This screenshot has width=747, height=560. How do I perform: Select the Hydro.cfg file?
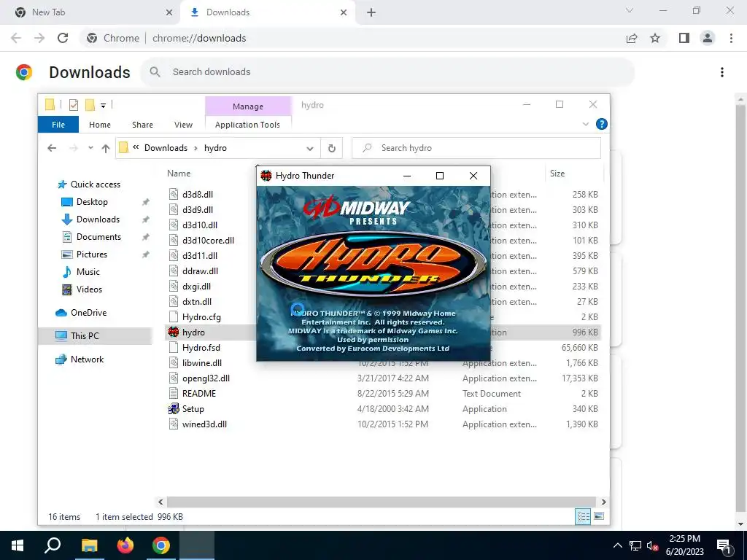pos(201,317)
